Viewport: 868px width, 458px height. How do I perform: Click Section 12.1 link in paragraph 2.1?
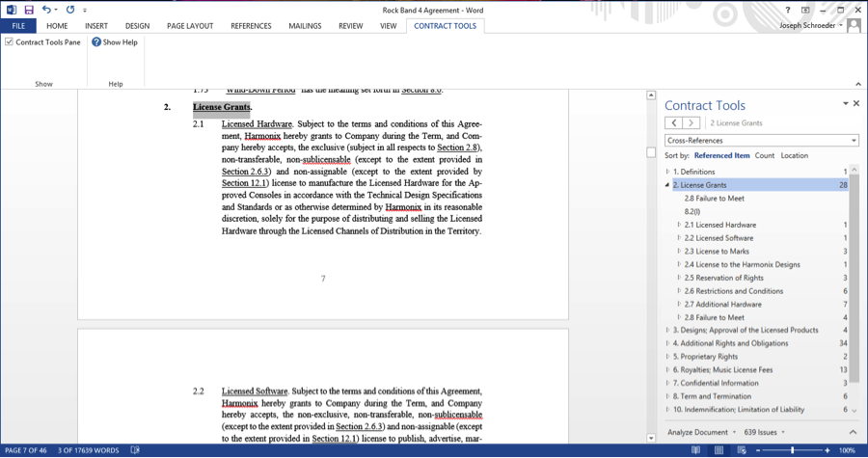pos(244,183)
